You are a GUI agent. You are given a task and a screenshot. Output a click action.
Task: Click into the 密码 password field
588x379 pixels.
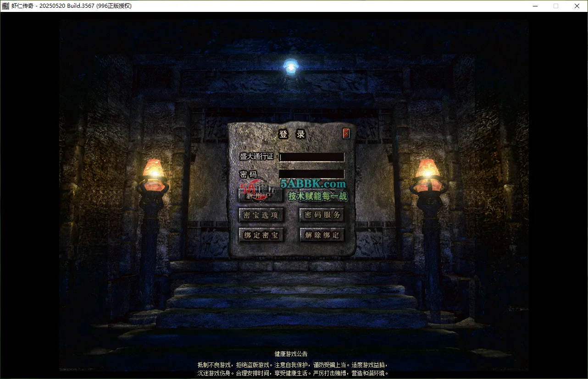click(x=311, y=174)
